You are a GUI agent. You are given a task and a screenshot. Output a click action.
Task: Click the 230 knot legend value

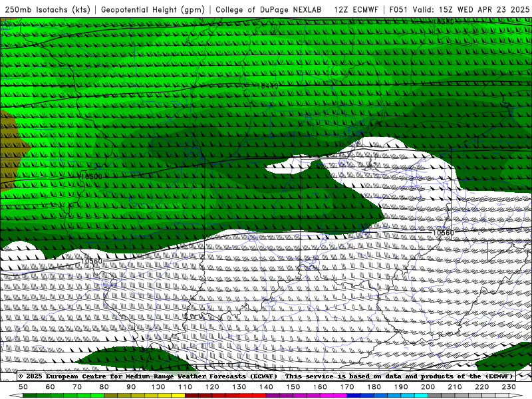click(509, 387)
